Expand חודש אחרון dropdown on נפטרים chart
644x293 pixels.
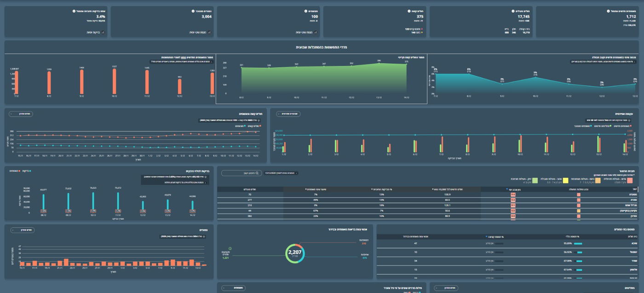click(22, 230)
